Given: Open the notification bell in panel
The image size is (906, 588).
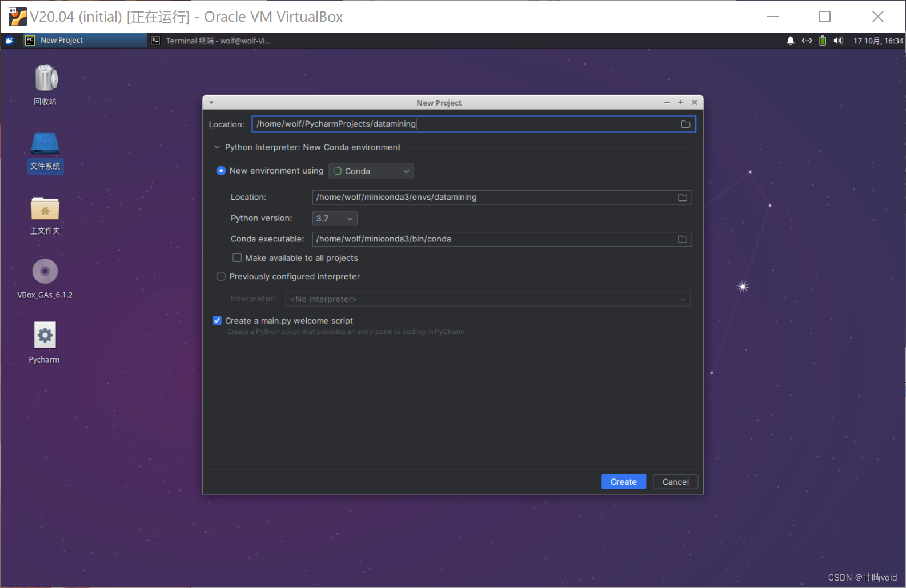Looking at the screenshot, I should click(791, 41).
